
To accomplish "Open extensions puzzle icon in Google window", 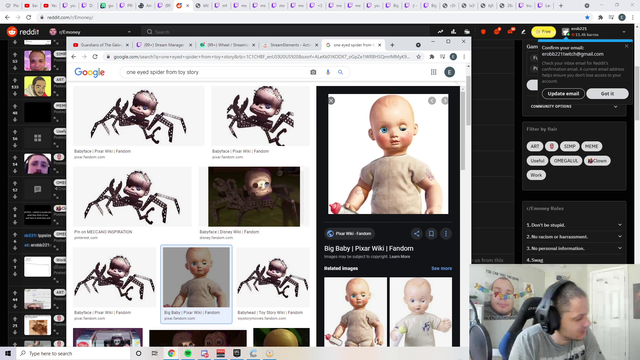I will point(431,57).
